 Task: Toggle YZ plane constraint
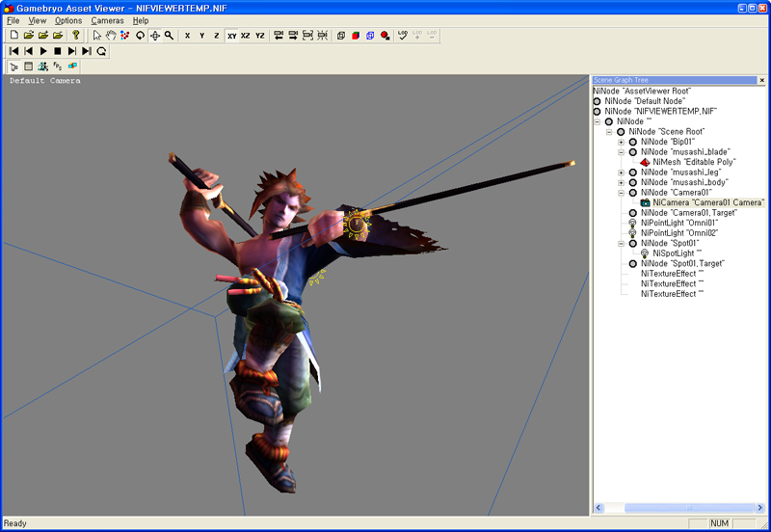(260, 36)
